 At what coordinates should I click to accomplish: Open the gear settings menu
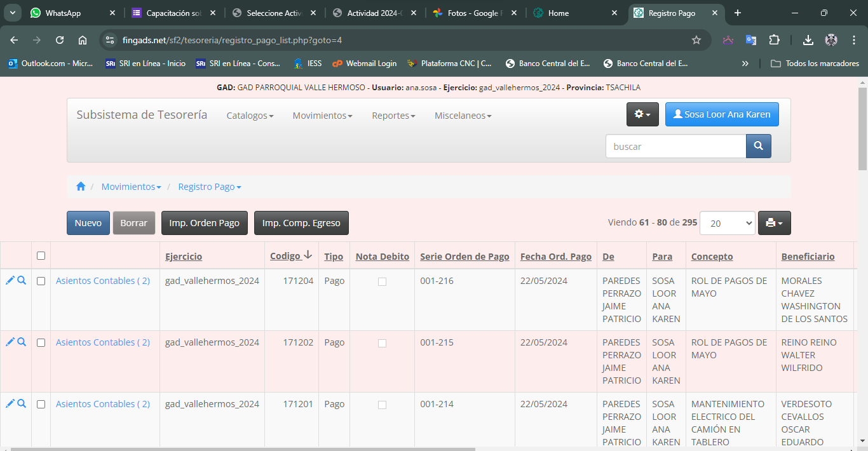pos(642,114)
